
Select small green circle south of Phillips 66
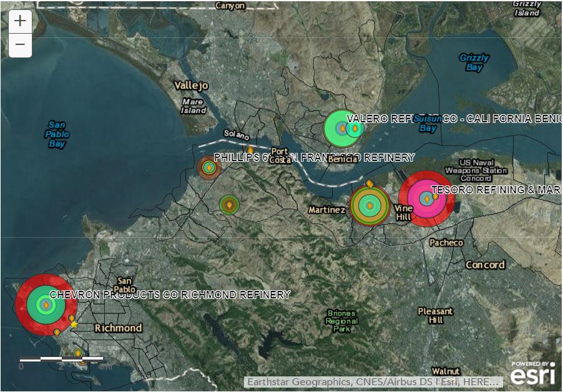click(x=230, y=205)
